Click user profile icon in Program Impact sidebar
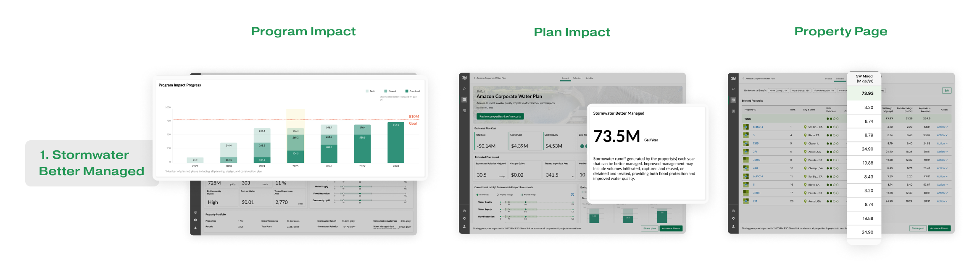 (195, 228)
